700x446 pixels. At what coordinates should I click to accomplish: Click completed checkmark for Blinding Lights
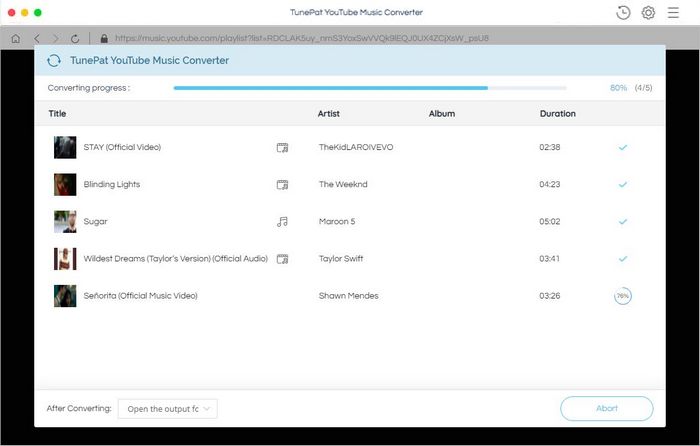pyautogui.click(x=623, y=184)
